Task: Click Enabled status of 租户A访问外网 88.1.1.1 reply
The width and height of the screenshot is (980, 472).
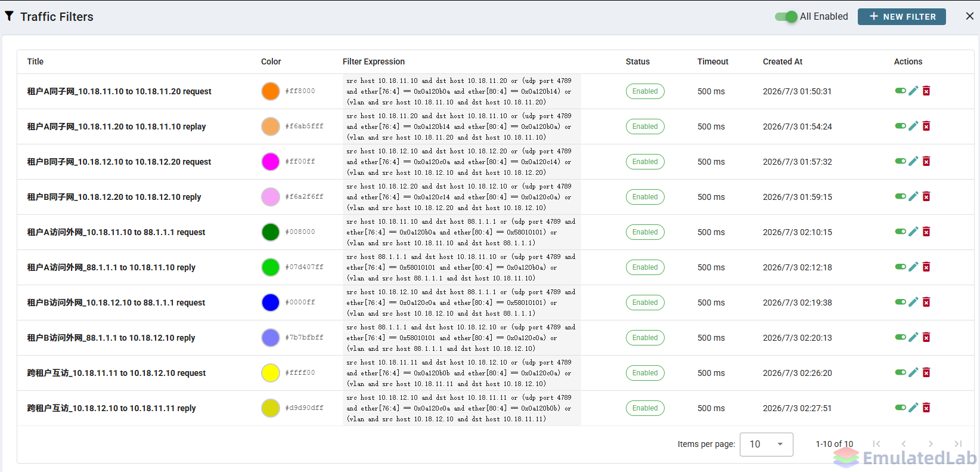Action: (x=645, y=267)
